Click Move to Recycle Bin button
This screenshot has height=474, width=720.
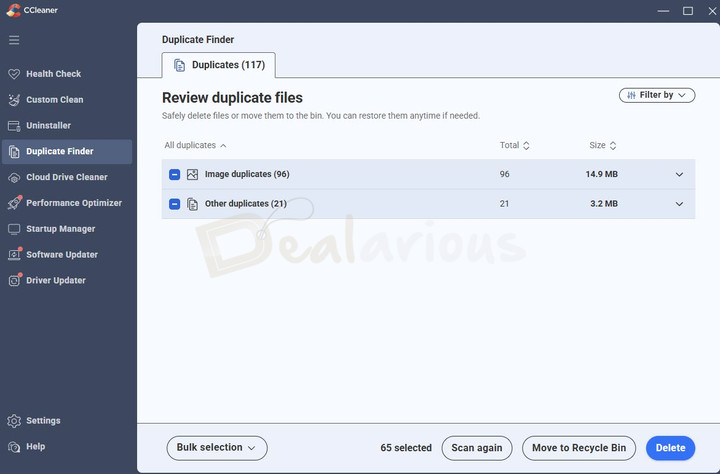pos(579,448)
